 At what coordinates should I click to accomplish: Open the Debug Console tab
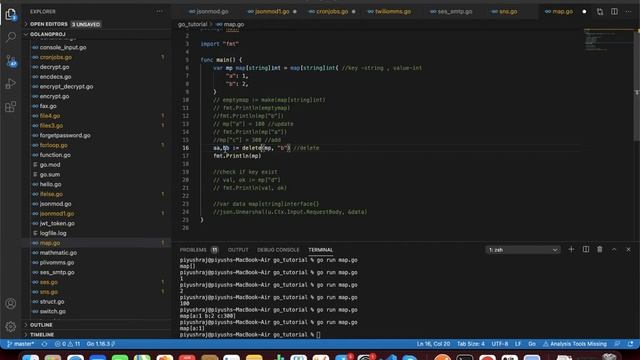pyautogui.click(x=278, y=250)
